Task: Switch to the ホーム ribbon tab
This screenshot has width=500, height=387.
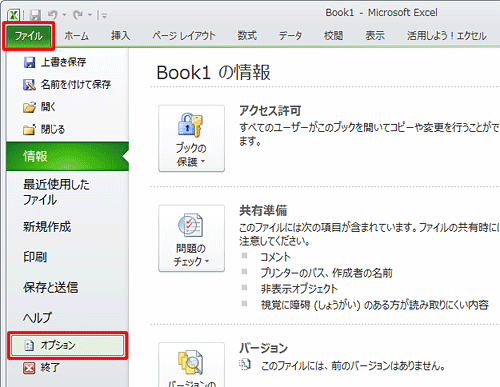Action: coord(76,35)
